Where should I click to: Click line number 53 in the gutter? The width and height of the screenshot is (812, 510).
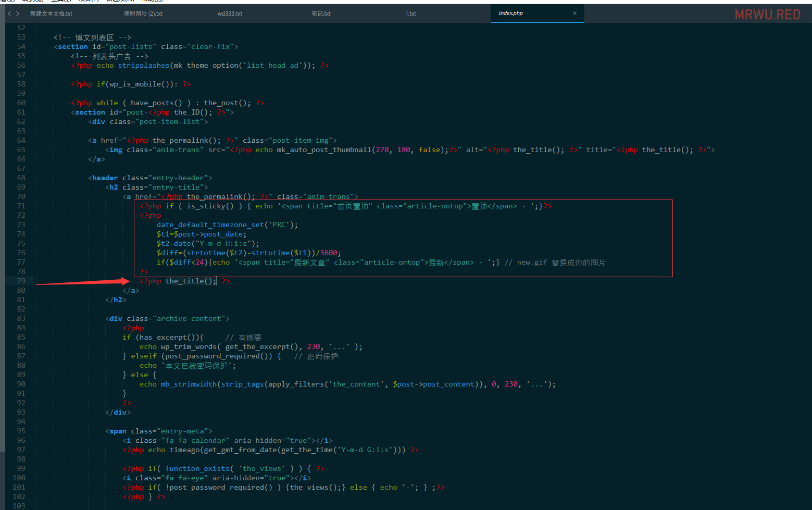pos(21,37)
